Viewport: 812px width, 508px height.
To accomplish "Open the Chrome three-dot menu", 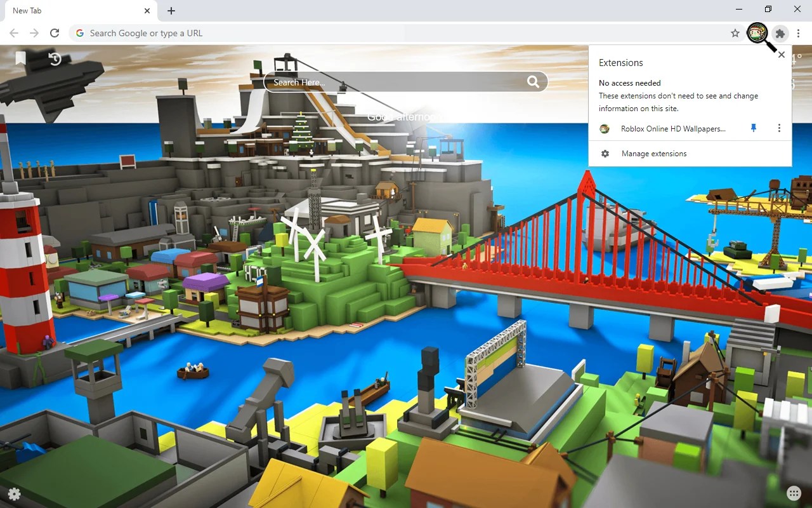I will click(799, 33).
